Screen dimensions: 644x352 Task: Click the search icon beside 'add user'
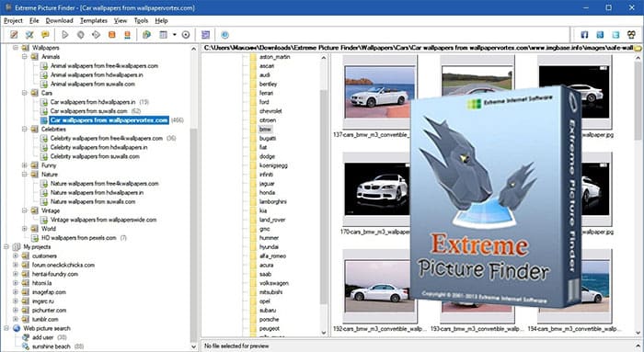(26, 337)
